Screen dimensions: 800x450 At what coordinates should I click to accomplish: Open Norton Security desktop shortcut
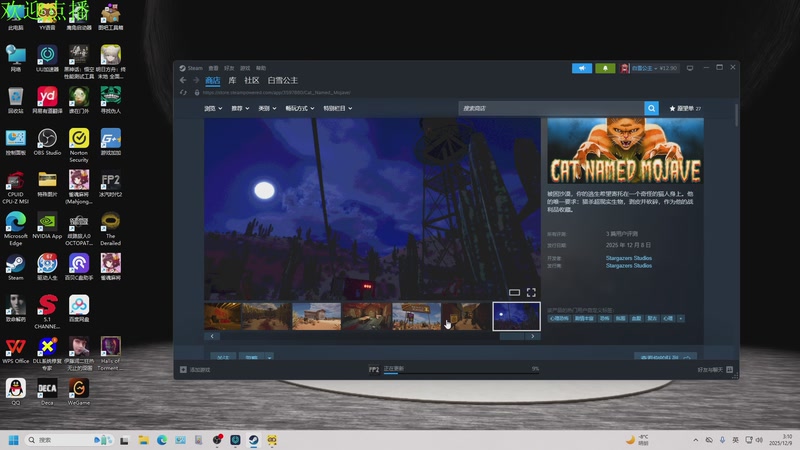click(x=79, y=145)
